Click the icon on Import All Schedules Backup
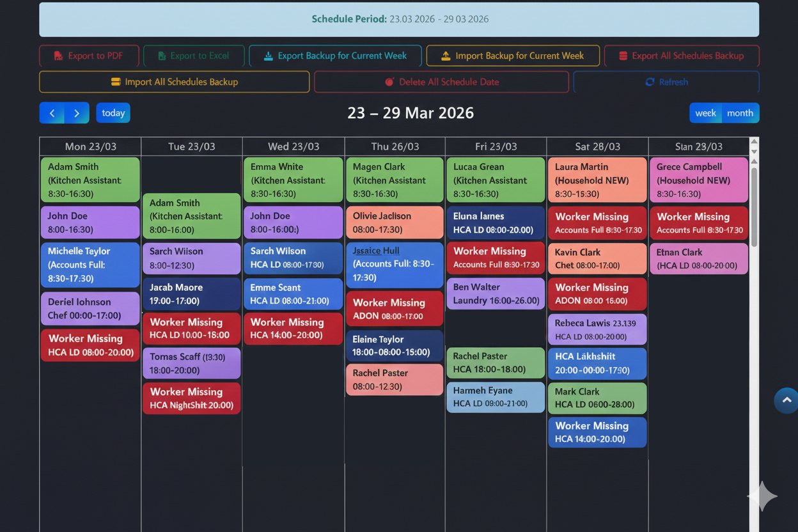Image resolution: width=798 pixels, height=532 pixels. 116,82
